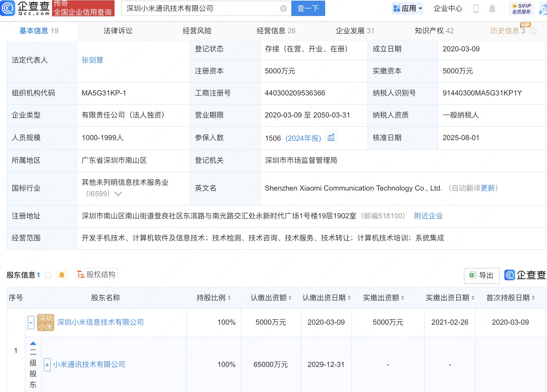Sort by 认缴出资日期 column
This screenshot has height=392, width=547.
[349, 298]
